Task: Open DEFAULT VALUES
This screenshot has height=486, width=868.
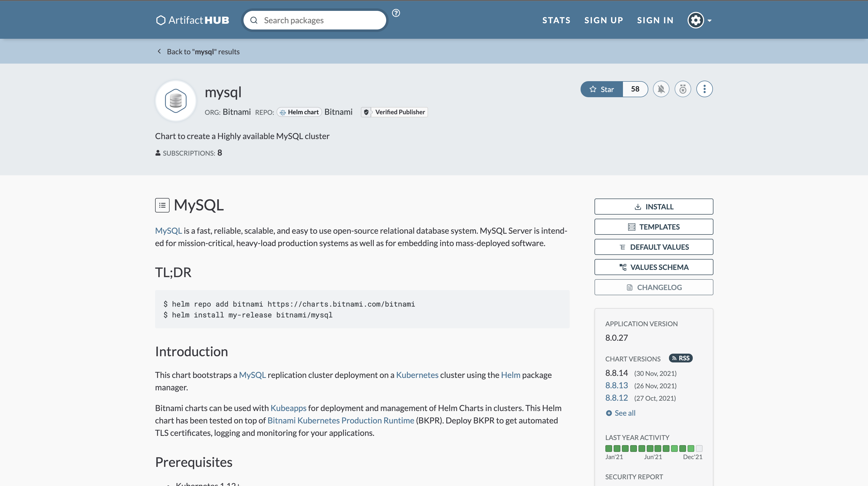Action: click(654, 247)
